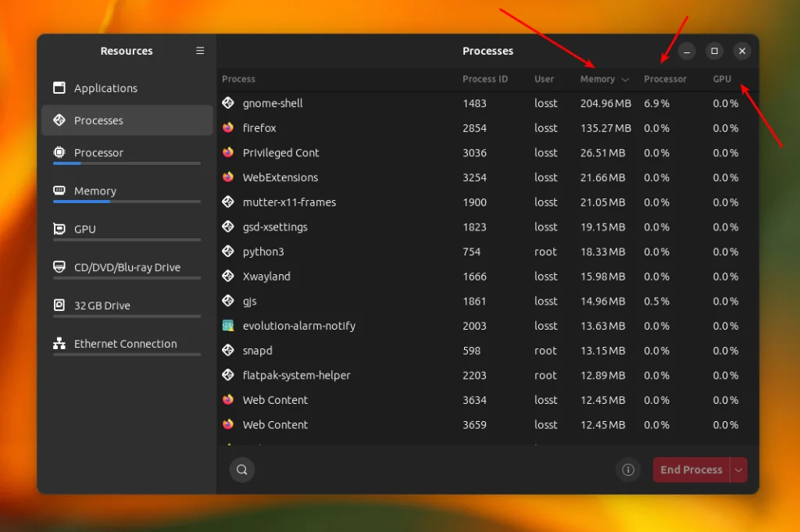Click the Web Content icon for PID 3659
Viewport: 800px width, 532px height.
pos(228,424)
